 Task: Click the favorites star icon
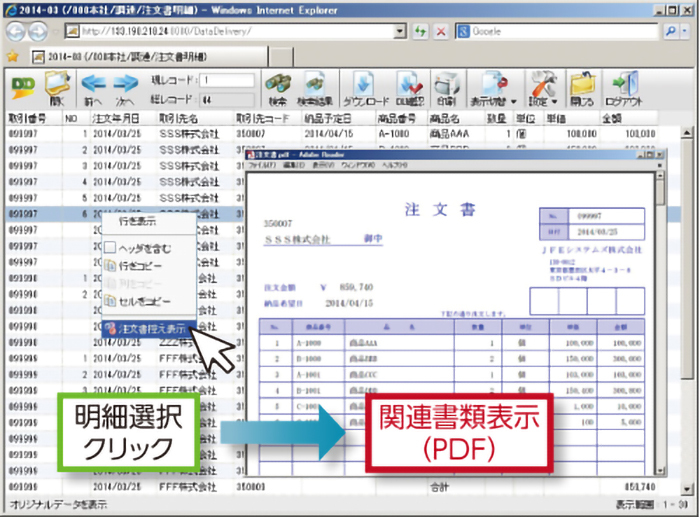click(13, 56)
